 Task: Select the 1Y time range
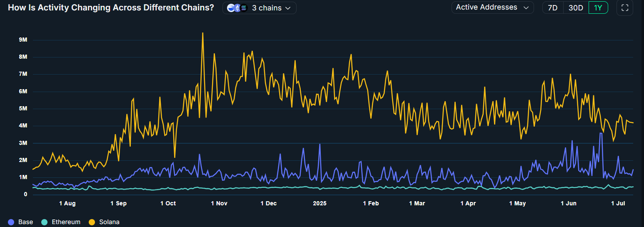click(x=598, y=7)
